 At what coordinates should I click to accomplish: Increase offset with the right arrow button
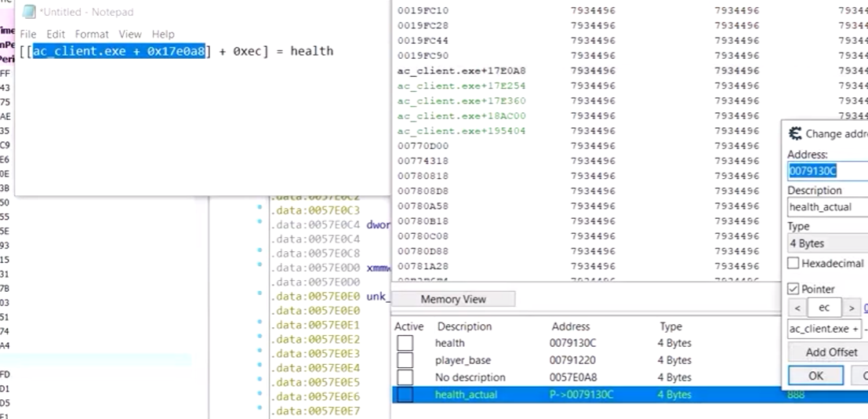pyautogui.click(x=852, y=308)
